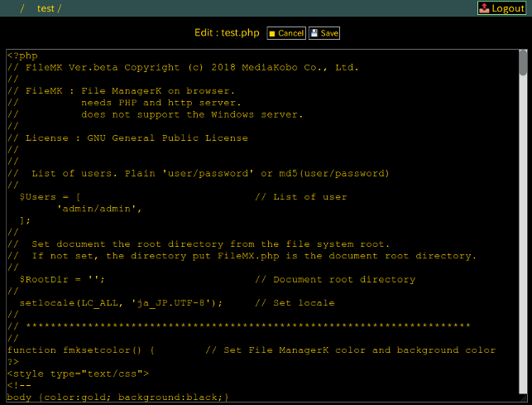Image resolution: width=532 pixels, height=405 pixels.
Task: Click the '// Document root directory' comment
Action: [x=335, y=280]
